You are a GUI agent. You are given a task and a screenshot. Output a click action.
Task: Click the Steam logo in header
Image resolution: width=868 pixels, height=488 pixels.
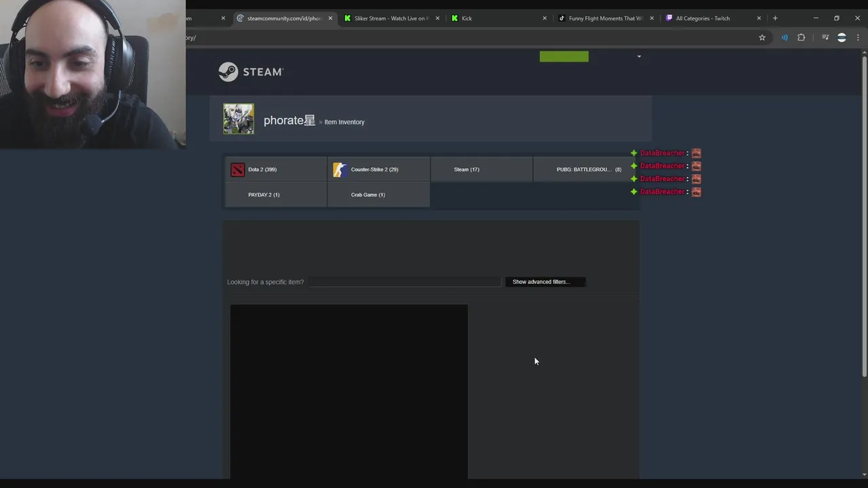[x=250, y=72]
